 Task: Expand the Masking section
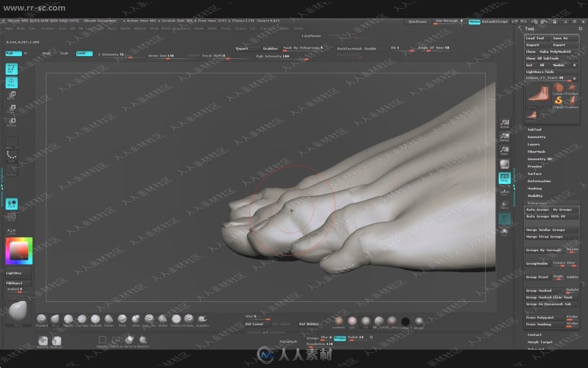pos(535,188)
